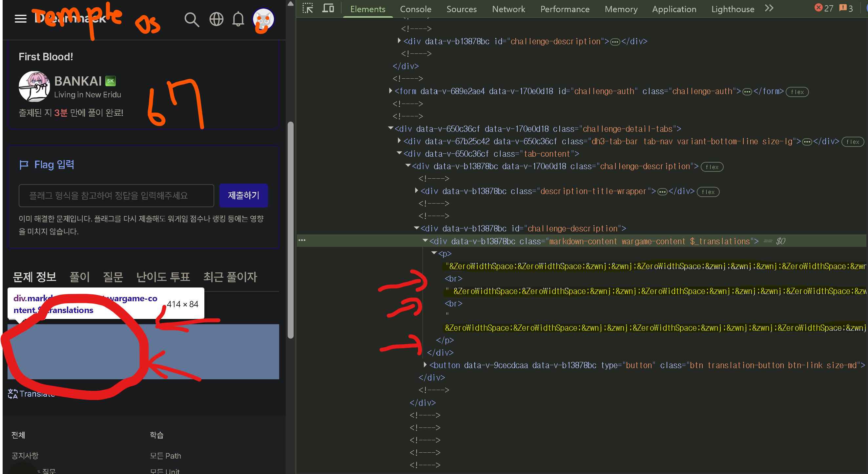Open the hamburger navigation menu

coord(21,19)
